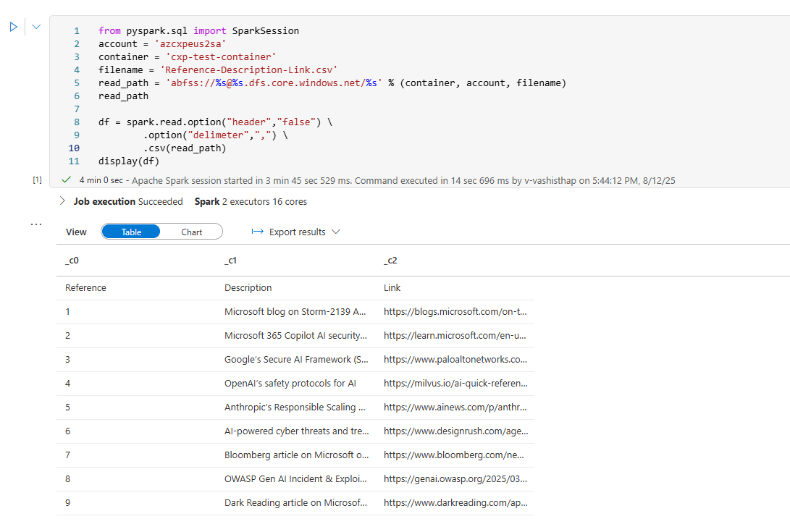Open the Export results dropdown
Screen dimensions: 790x532
tap(296, 232)
